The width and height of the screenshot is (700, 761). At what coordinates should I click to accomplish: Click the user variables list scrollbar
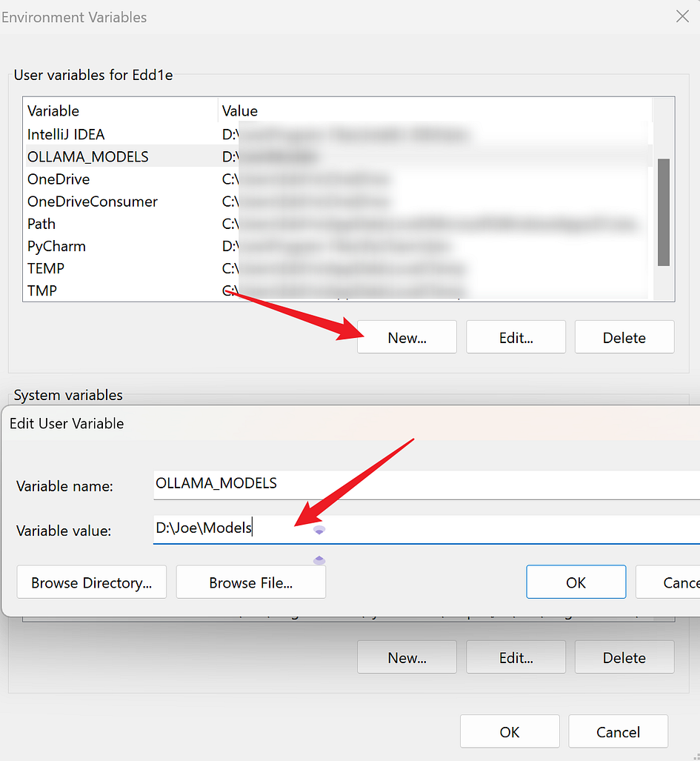[x=664, y=212]
